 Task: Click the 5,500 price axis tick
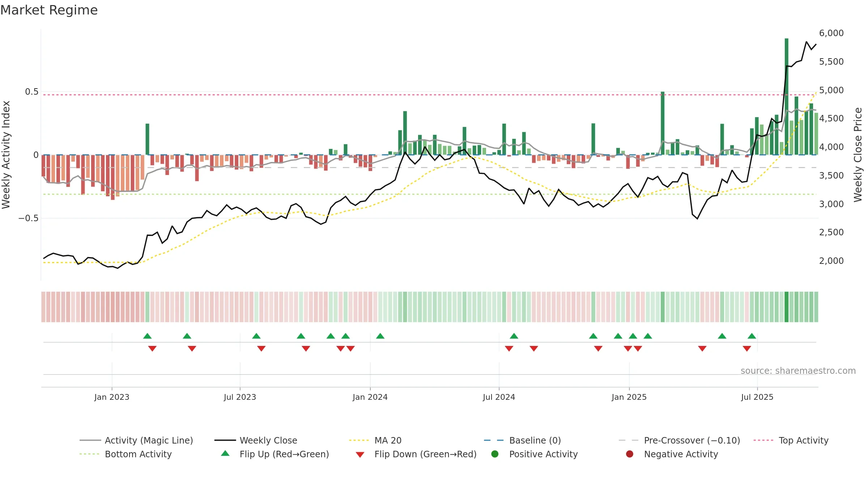point(831,62)
